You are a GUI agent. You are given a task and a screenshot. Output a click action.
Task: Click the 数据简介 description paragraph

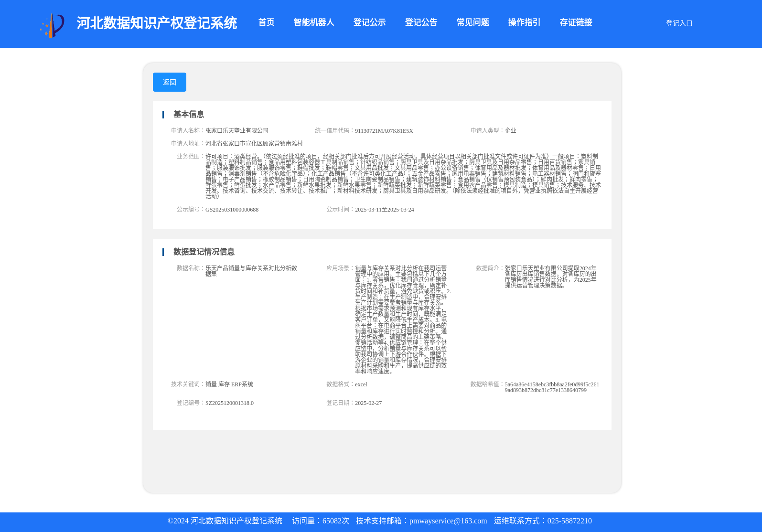(551, 277)
